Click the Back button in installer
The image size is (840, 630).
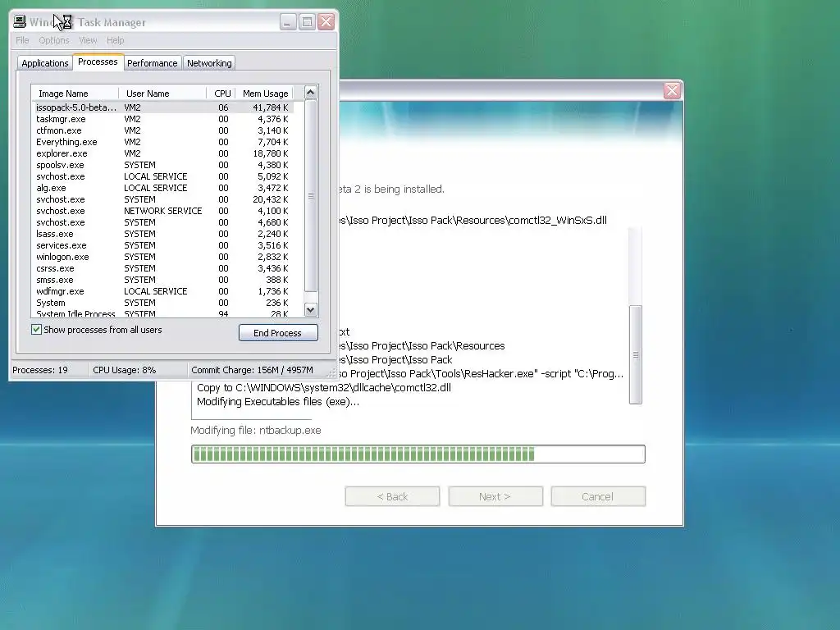point(392,496)
